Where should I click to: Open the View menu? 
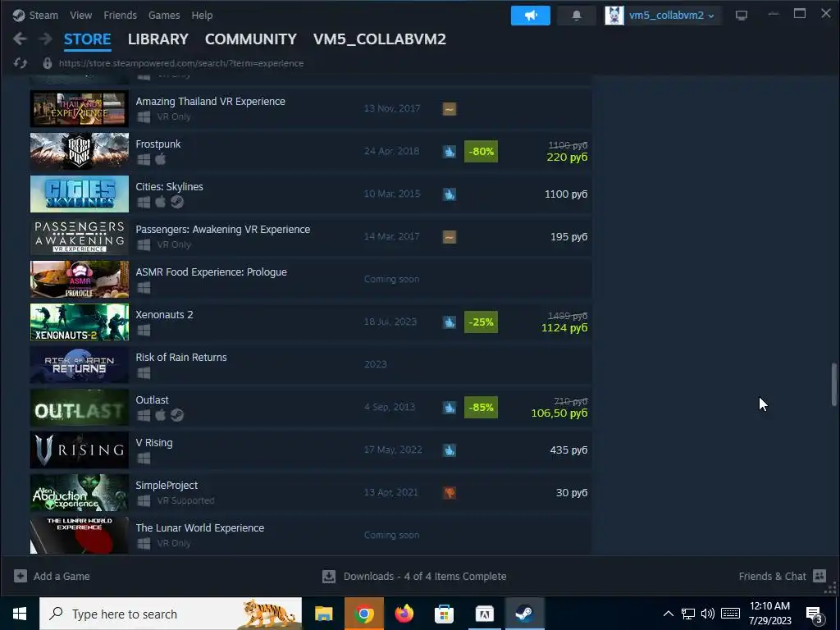tap(81, 15)
